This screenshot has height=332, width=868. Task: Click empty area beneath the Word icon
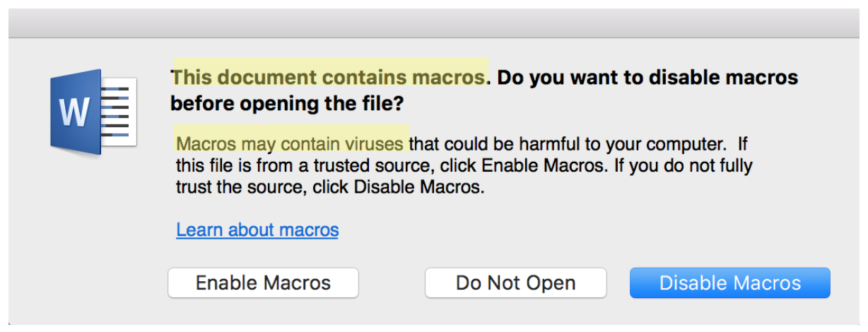pos(93,212)
